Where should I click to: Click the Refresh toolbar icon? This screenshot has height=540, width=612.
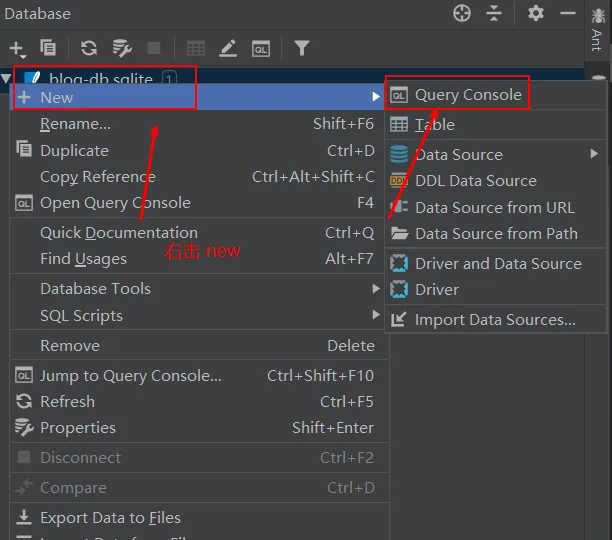89,48
